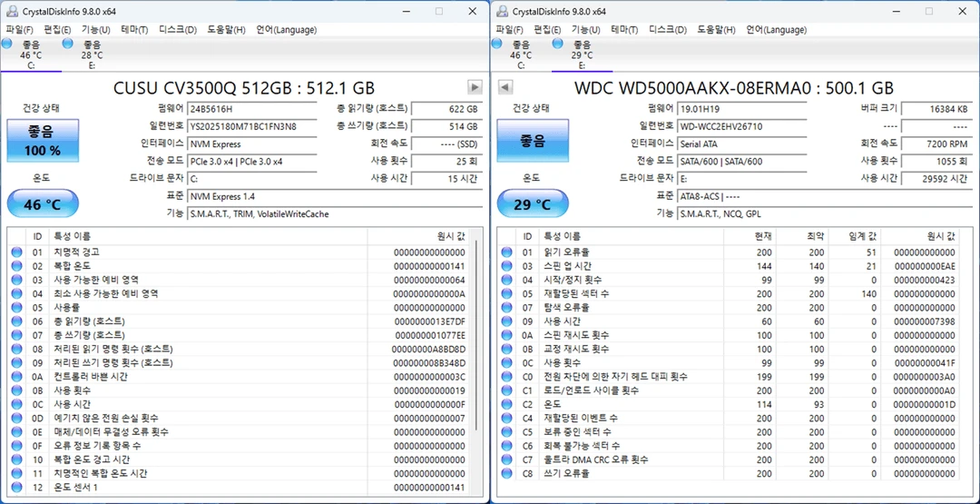Click serial number field WD-WCC2EHV26710
Image resolution: width=980 pixels, height=504 pixels.
(x=742, y=126)
